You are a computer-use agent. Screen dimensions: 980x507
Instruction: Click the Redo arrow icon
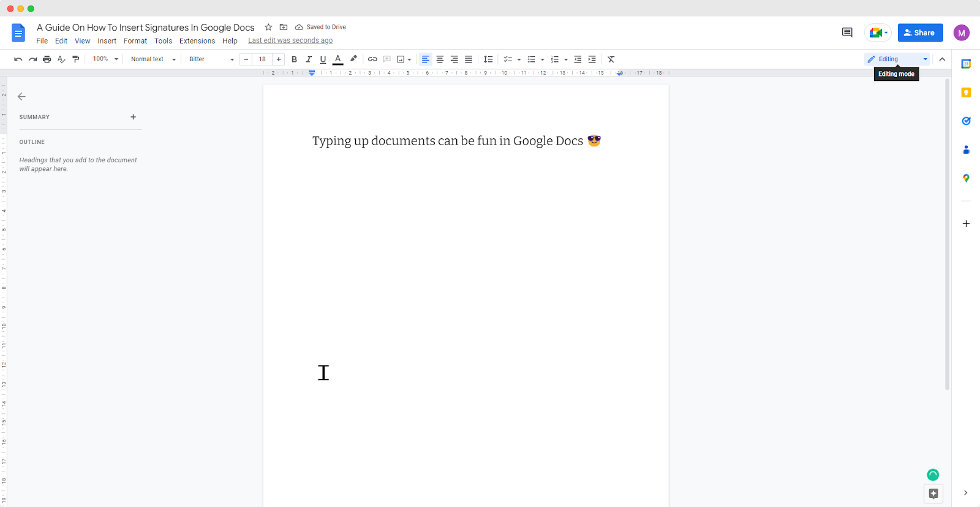[32, 59]
